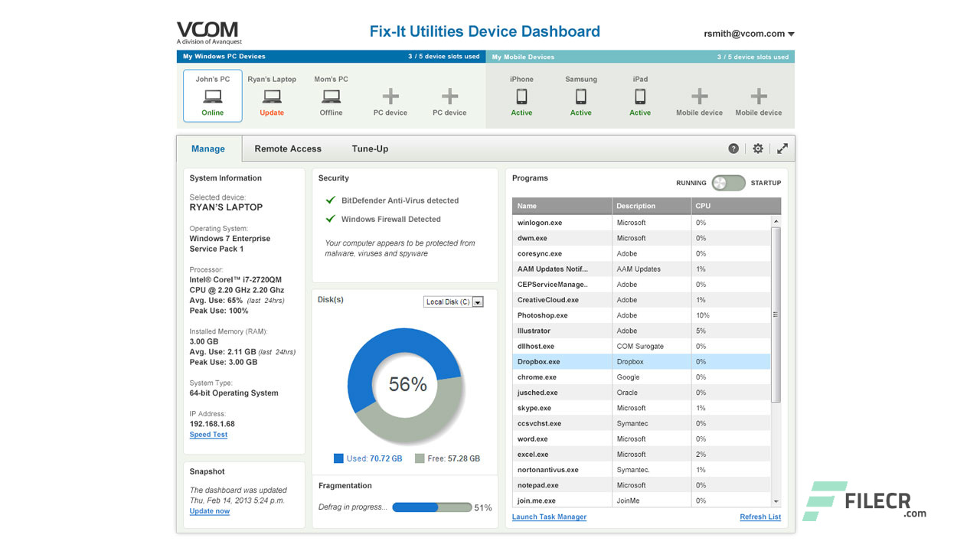Select the dwm.exe program row
Image resolution: width=980 pixels, height=551 pixels.
click(x=642, y=238)
